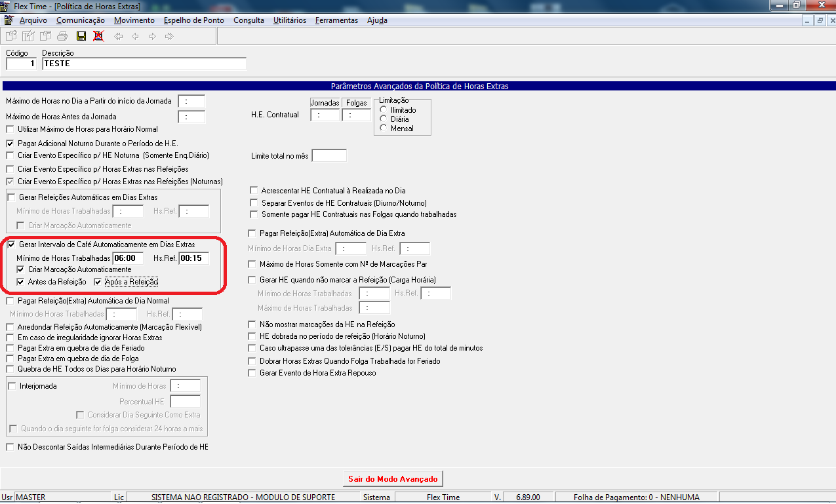Click the printer icon in toolbar
836x504 pixels.
[x=62, y=36]
